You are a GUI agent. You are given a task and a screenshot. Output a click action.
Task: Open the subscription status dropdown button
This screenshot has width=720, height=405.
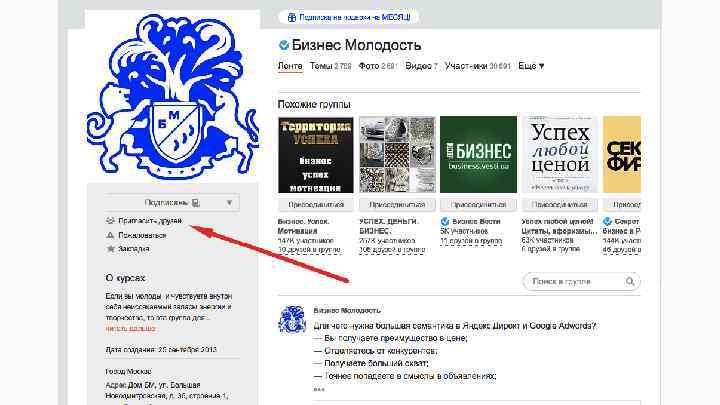tap(172, 202)
